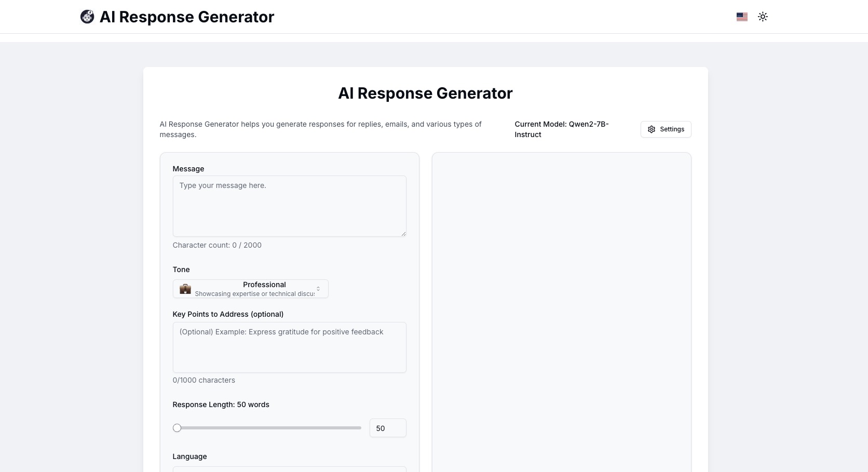
Task: Click the 0/1000 characters counter text
Action: pos(204,380)
